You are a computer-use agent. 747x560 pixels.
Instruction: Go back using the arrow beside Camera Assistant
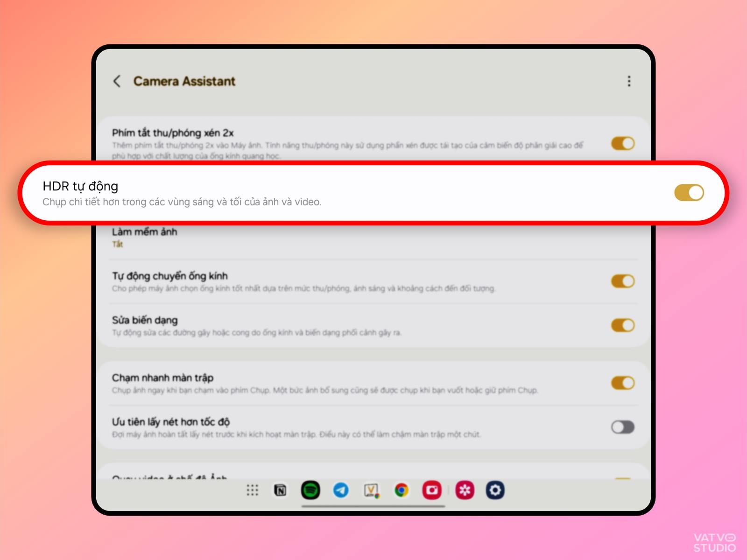[117, 81]
